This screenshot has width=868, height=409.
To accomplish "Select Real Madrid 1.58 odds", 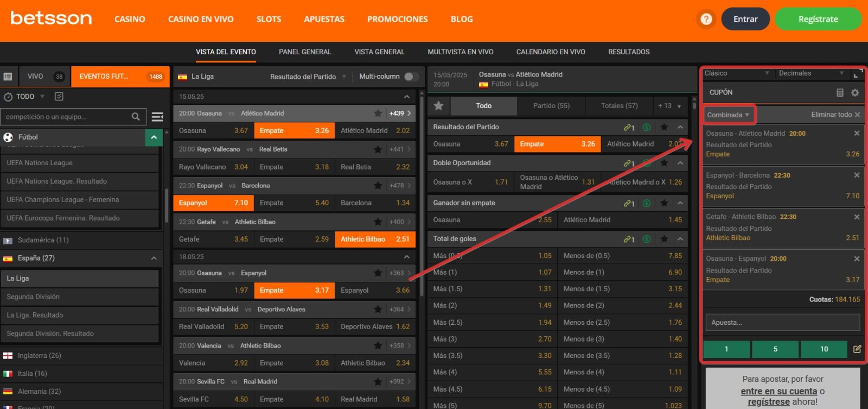I will tap(375, 399).
